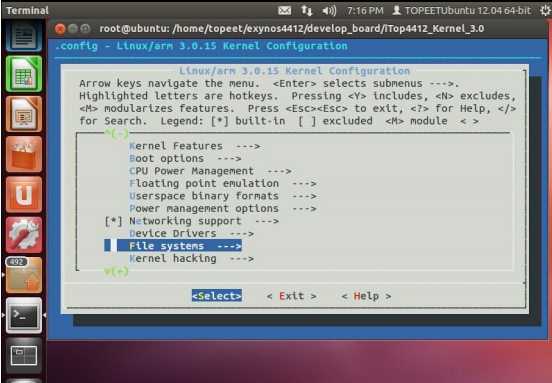Minimize the terminal window
Screen dimensions: 552x383
(73, 29)
